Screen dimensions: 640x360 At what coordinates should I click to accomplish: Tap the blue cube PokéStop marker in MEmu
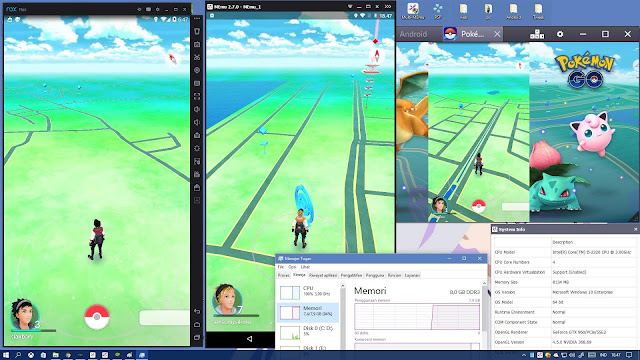263,130
